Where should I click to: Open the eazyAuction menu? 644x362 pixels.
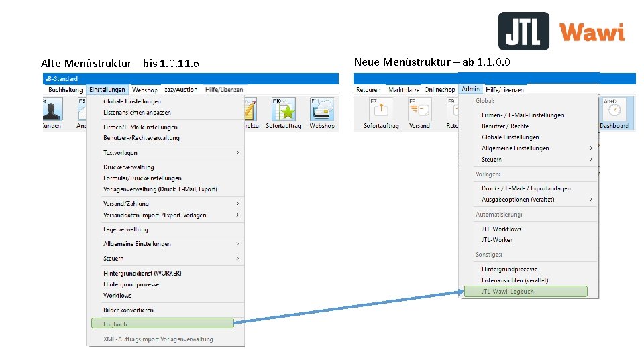[180, 89]
